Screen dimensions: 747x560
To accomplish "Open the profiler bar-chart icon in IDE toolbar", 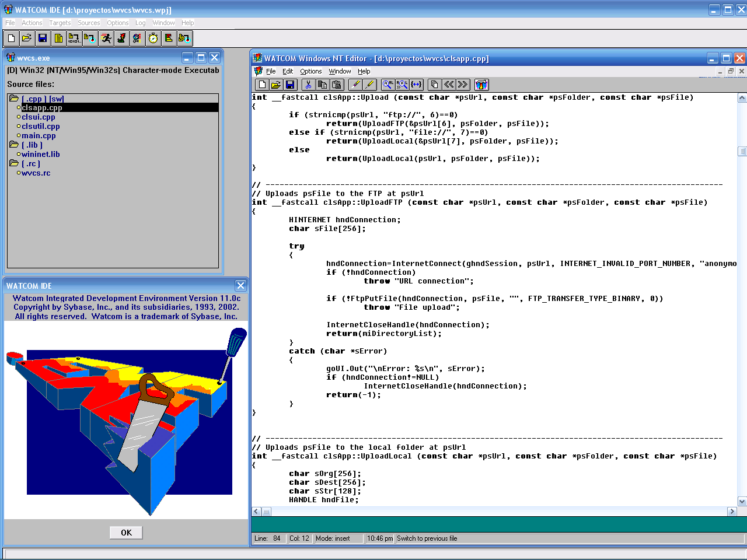I will (169, 38).
